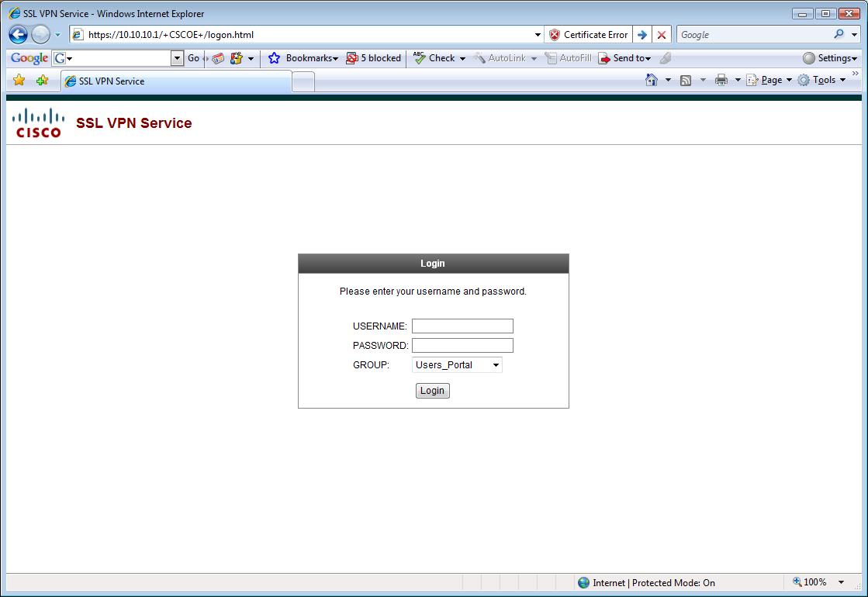Expand the address bar history dropdown

[538, 34]
